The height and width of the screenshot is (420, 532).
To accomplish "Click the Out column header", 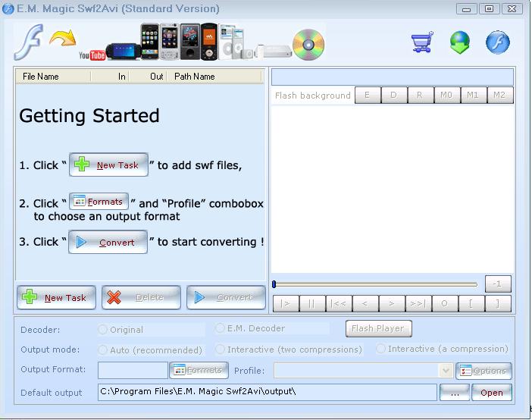I will [148, 77].
